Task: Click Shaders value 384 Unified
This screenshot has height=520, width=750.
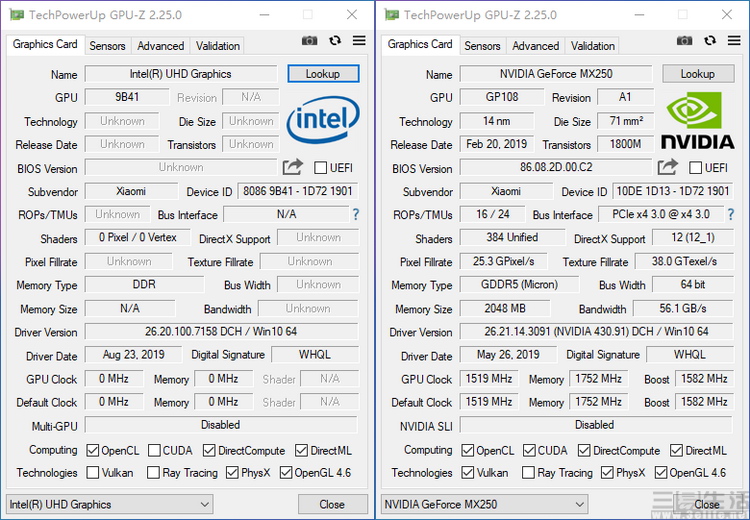Action: [x=512, y=237]
